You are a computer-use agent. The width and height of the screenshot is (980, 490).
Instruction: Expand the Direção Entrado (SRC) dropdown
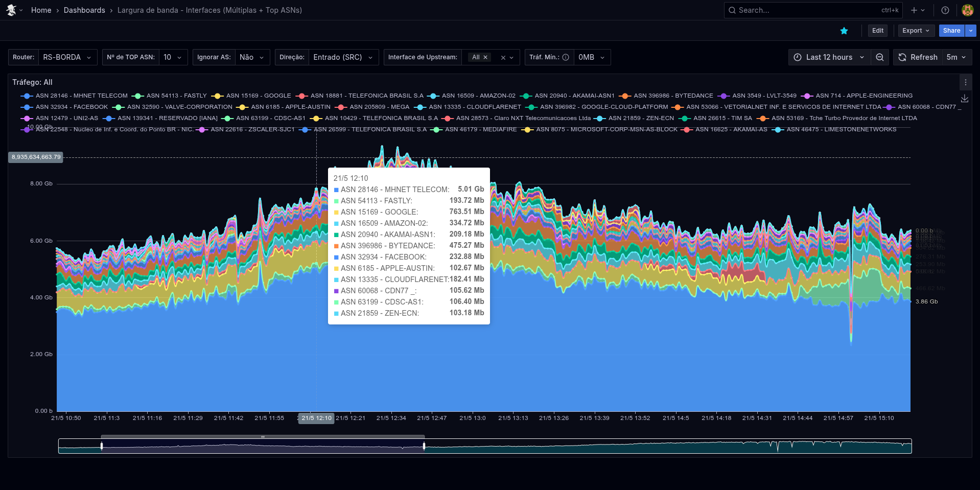point(342,57)
